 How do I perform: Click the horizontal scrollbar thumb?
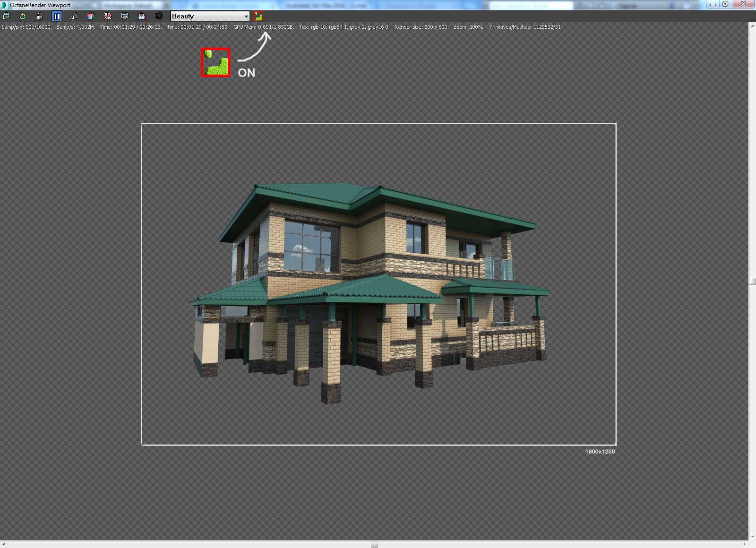[374, 544]
